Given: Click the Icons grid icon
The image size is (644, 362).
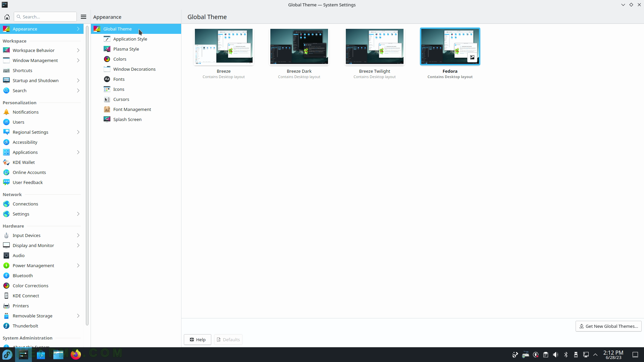Looking at the screenshot, I should pos(107,89).
